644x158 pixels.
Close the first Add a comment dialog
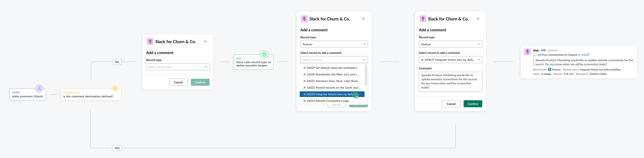(x=205, y=42)
